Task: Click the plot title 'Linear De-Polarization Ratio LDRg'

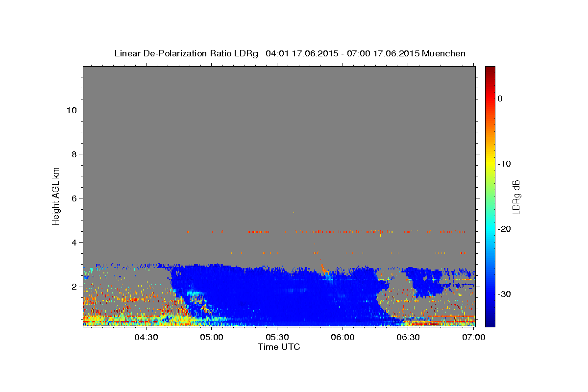Action: tap(186, 53)
